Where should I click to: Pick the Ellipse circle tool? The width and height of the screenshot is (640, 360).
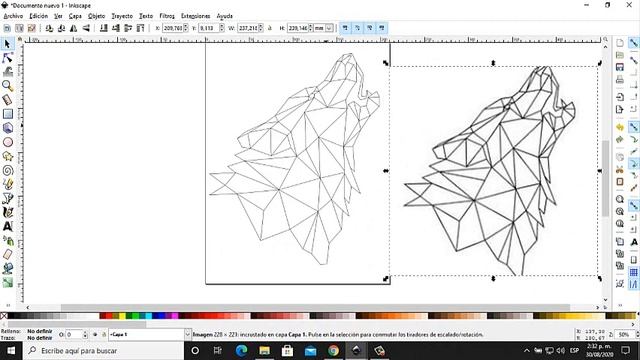pyautogui.click(x=7, y=142)
